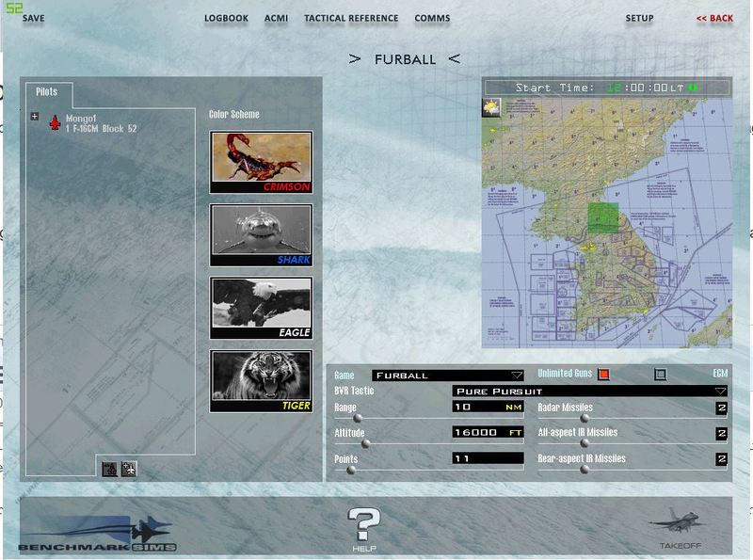Click the add aircraft icon under Pilots list

click(129, 469)
